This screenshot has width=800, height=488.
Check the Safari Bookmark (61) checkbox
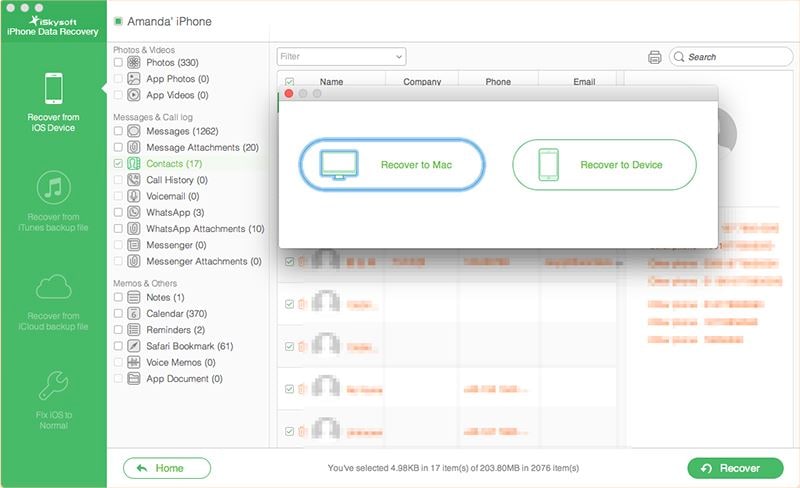pyautogui.click(x=118, y=346)
